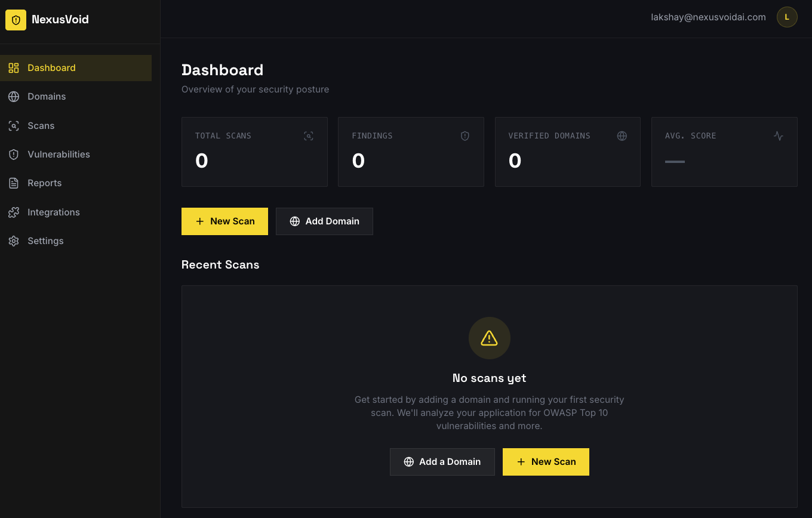Click the Integrations puzzle icon in sidebar

[x=14, y=212]
